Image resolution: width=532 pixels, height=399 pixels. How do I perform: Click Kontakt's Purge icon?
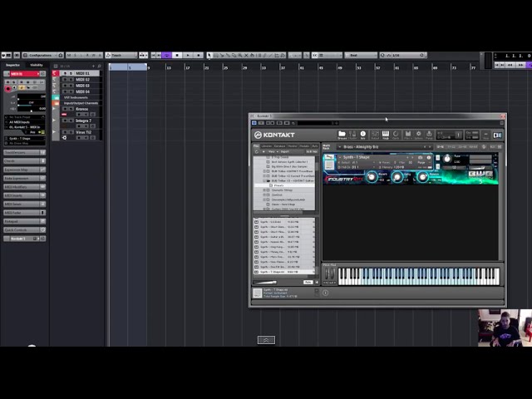(429, 135)
